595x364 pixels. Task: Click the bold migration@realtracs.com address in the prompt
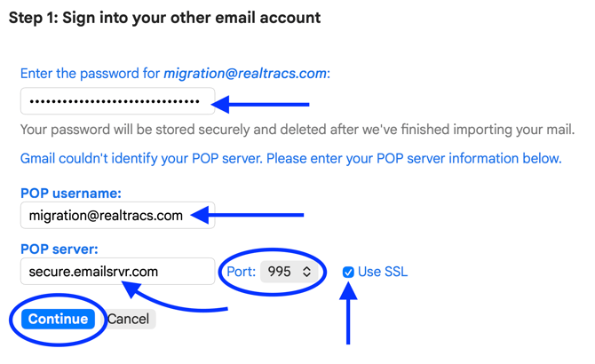245,74
